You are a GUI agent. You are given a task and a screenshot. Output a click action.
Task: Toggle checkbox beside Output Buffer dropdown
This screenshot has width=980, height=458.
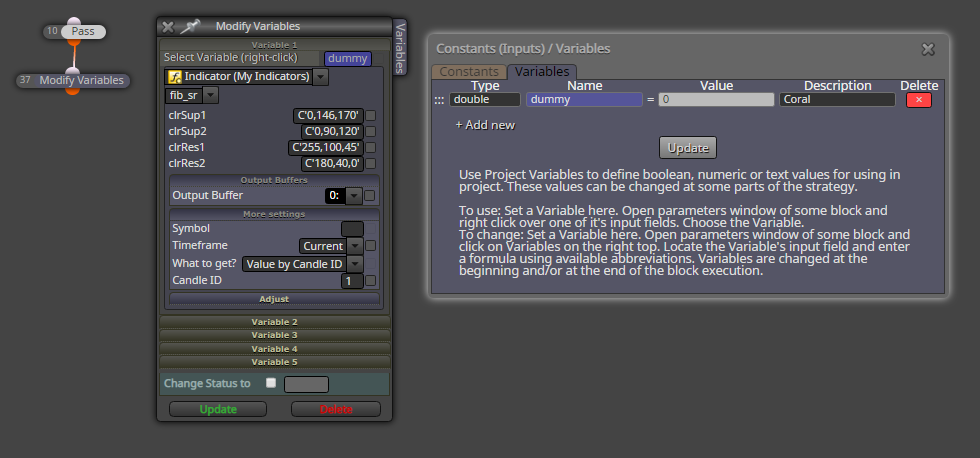click(x=369, y=196)
